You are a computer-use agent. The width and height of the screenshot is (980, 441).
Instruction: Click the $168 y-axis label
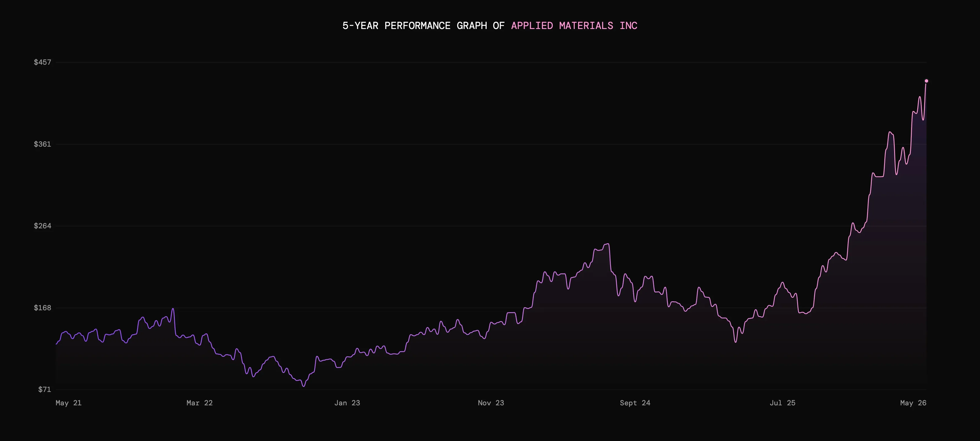42,307
